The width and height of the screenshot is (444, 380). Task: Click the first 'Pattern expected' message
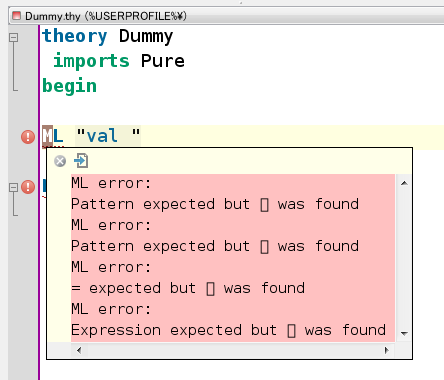click(215, 204)
